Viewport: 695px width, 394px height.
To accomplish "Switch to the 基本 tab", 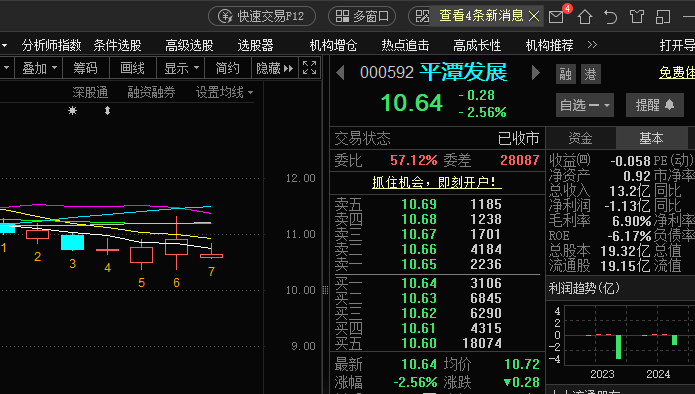I will pos(651,139).
